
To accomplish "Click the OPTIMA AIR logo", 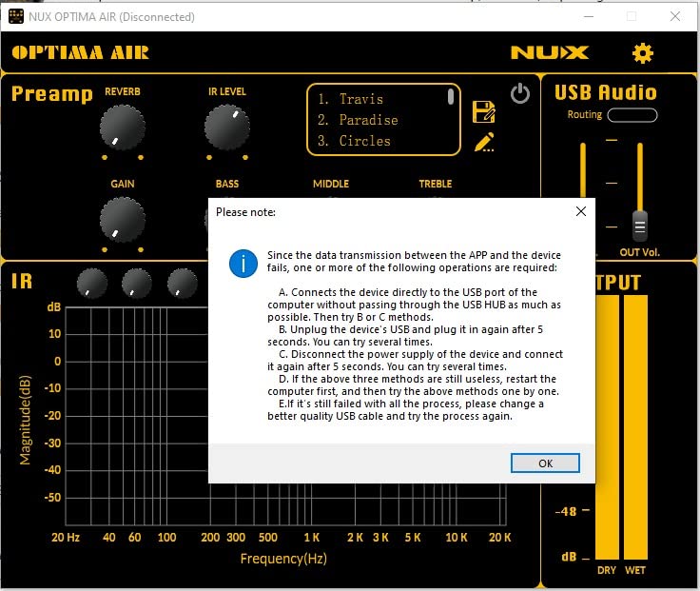I will pyautogui.click(x=80, y=52).
